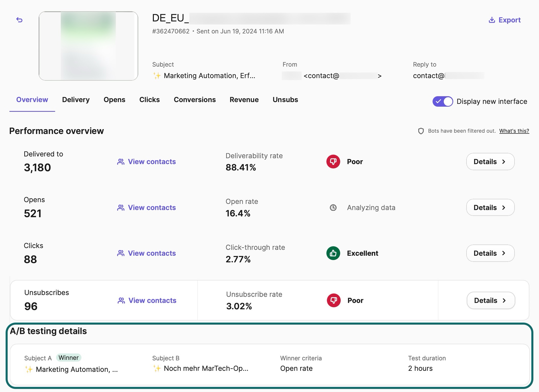View contacts for Unsubscribes
This screenshot has width=539, height=392.
(152, 300)
